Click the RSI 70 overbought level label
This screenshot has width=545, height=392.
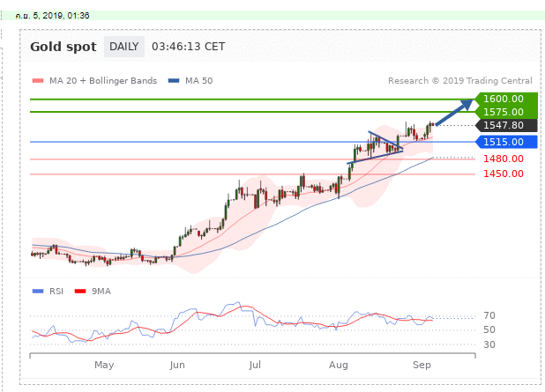[490, 315]
